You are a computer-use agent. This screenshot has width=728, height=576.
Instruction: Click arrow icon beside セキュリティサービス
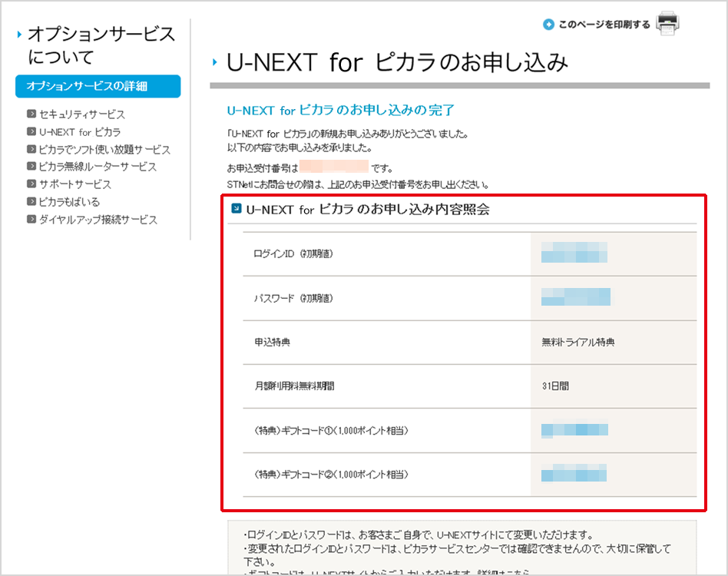pos(31,114)
